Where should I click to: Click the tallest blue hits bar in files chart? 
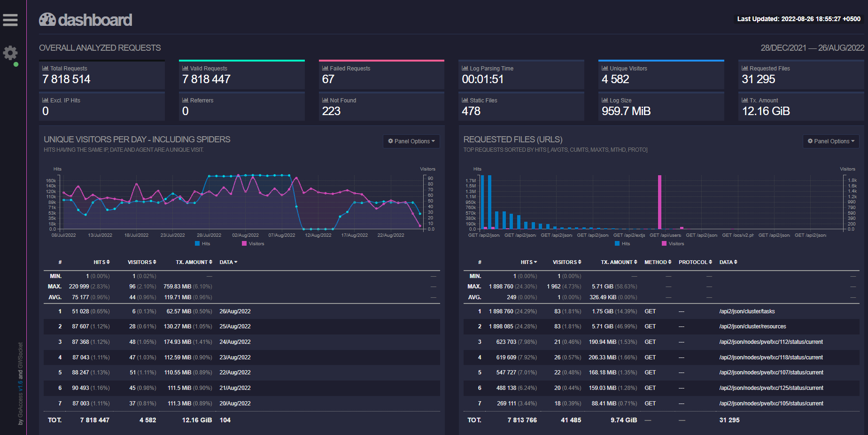pyautogui.click(x=482, y=202)
